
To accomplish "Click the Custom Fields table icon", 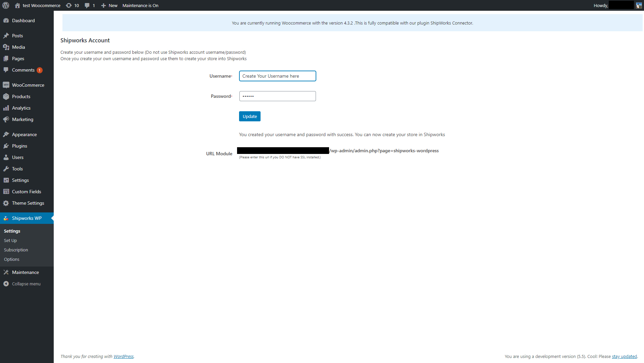I will click(x=6, y=192).
